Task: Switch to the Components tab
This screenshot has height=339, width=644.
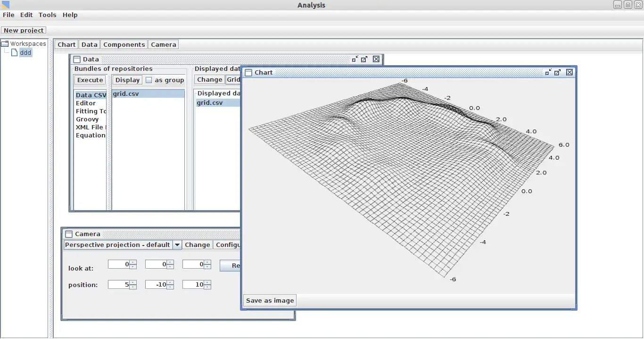Action: pos(124,45)
